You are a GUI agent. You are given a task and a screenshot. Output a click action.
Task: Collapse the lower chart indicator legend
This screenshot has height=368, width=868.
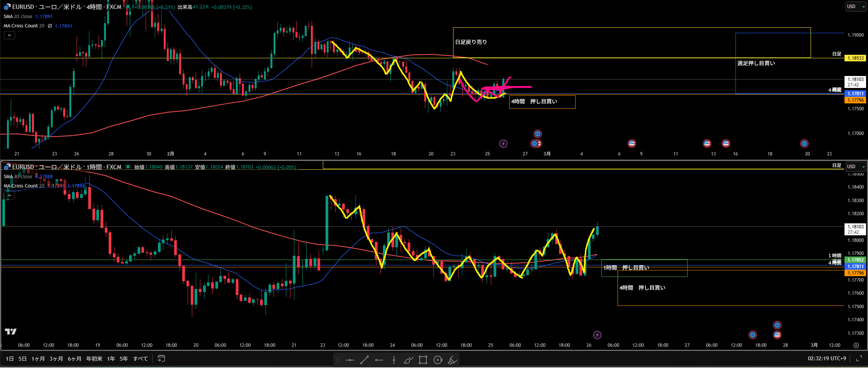coord(9,196)
